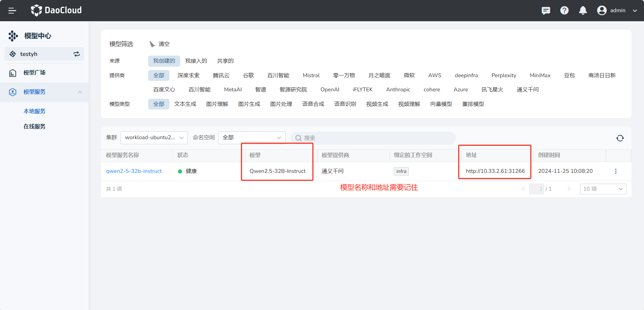Image resolution: width=644 pixels, height=310 pixels.
Task: Filter providers by OpenAI
Action: pyautogui.click(x=330, y=90)
